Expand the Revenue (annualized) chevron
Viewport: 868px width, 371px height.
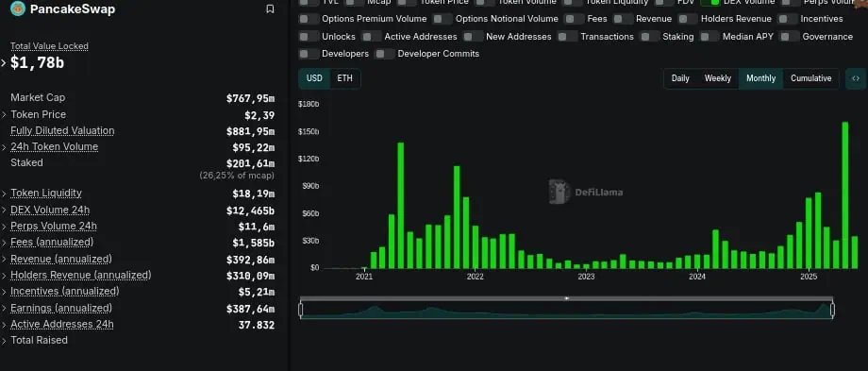[4, 260]
